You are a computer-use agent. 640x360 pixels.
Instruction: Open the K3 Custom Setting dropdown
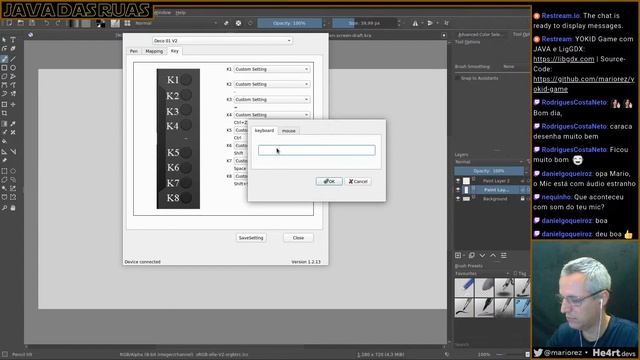[271, 100]
